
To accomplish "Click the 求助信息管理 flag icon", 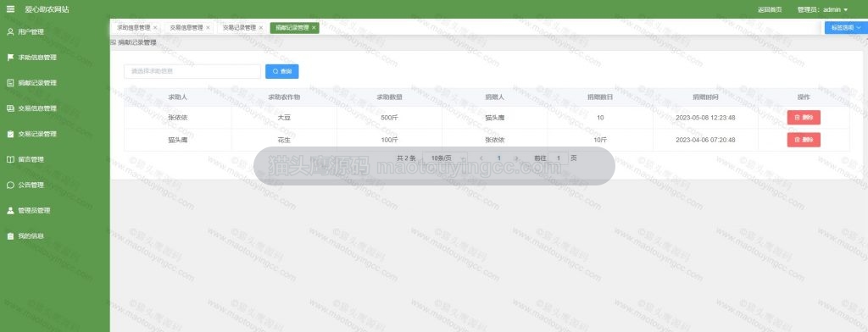I will 10,58.
